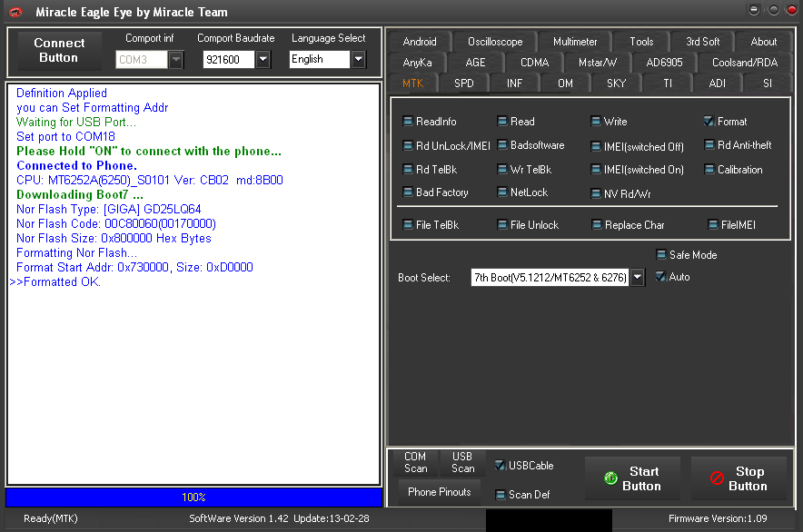The height and width of the screenshot is (532, 803).
Task: Switch to the Android tab
Action: [x=420, y=42]
